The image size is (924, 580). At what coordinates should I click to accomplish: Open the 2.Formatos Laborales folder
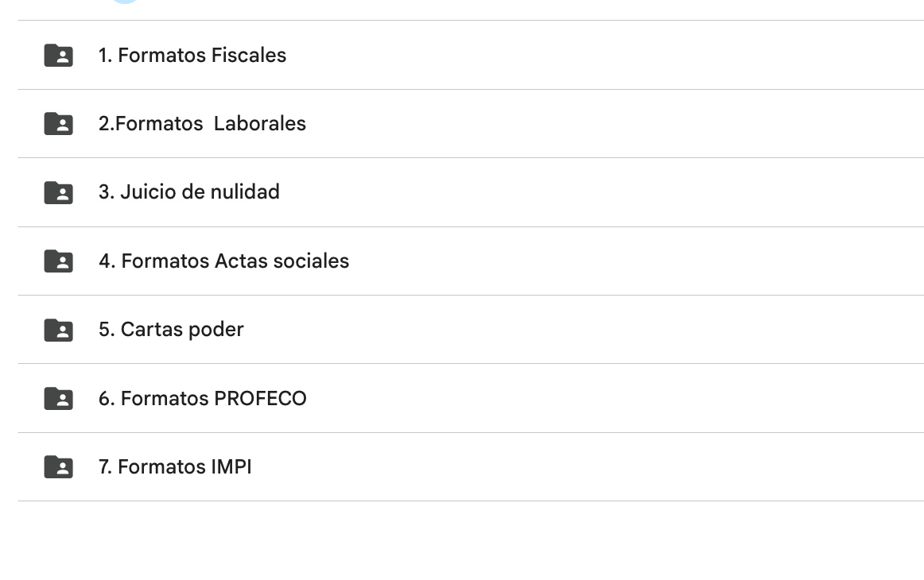click(x=202, y=123)
